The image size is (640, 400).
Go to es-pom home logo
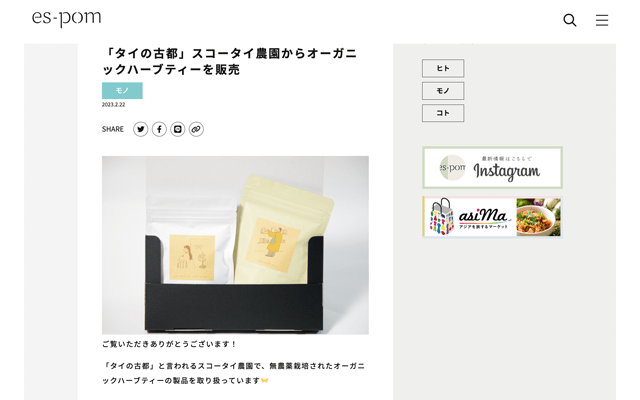pos(67,18)
